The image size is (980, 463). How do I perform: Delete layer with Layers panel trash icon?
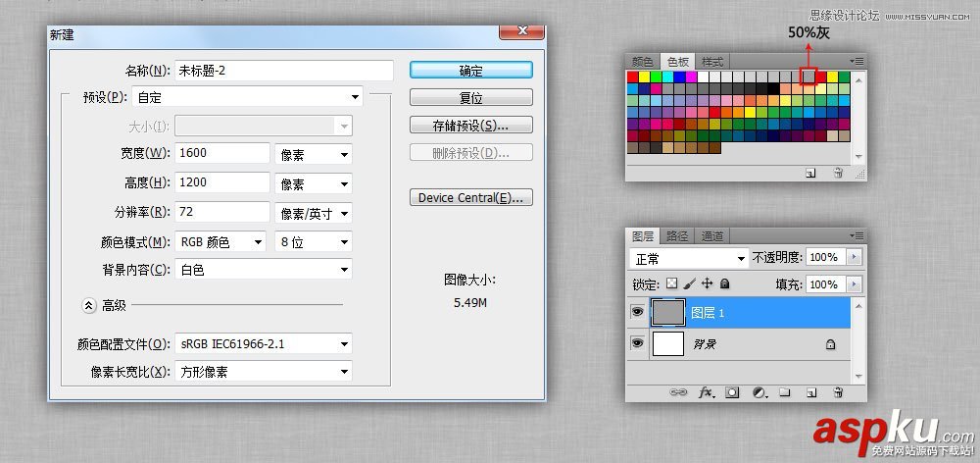pos(838,392)
